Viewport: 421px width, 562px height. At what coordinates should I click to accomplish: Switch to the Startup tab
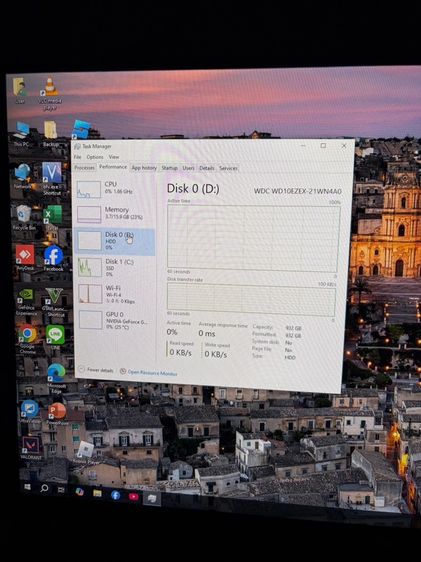pos(169,168)
